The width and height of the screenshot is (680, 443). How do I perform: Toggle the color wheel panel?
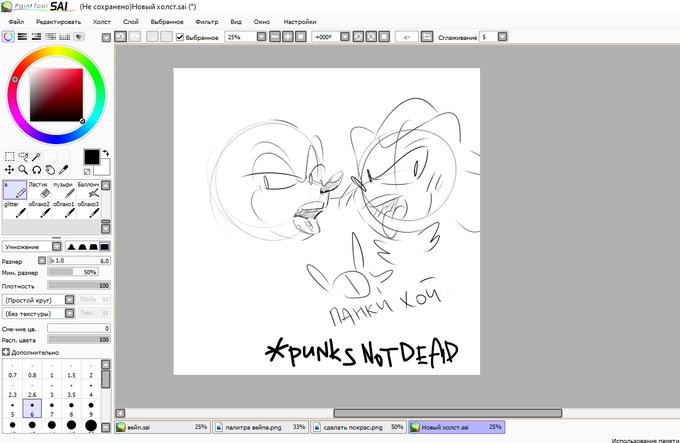pyautogui.click(x=8, y=36)
